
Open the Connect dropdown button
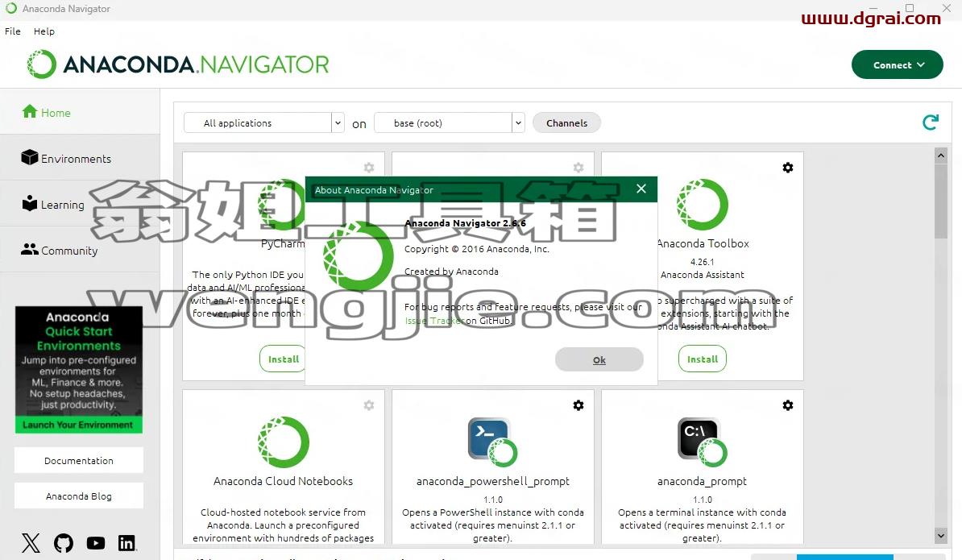(x=897, y=64)
